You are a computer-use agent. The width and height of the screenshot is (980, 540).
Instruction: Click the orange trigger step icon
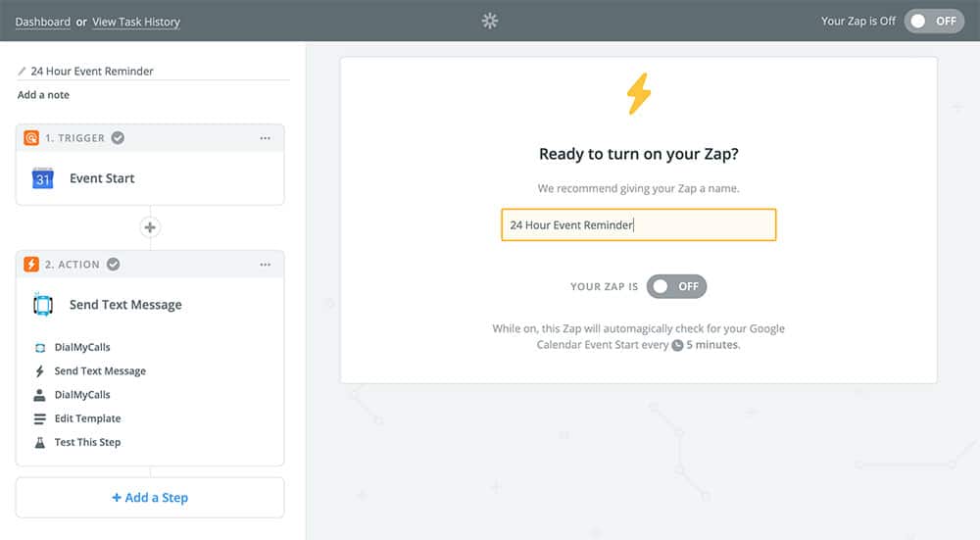coord(31,138)
